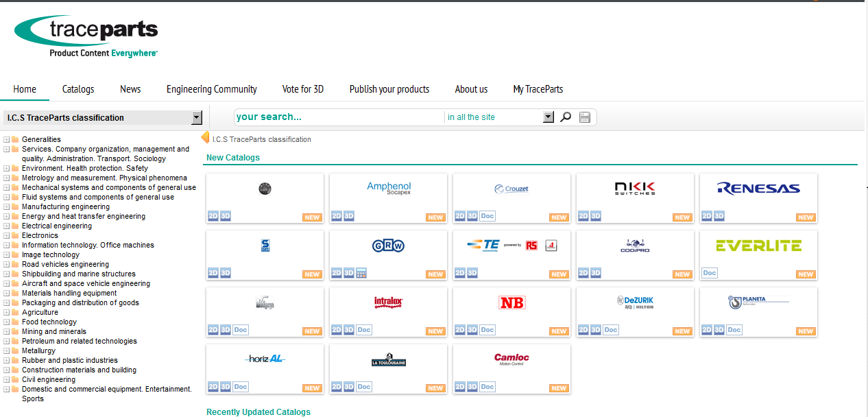The image size is (868, 417).
Task: Expand the Civil engineering tree node
Action: pyautogui.click(x=6, y=379)
